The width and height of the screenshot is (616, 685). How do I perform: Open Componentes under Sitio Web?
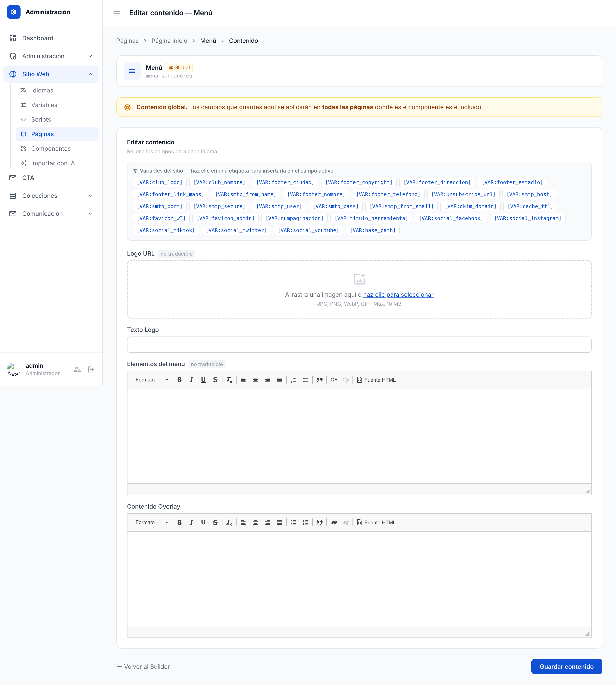57,148
